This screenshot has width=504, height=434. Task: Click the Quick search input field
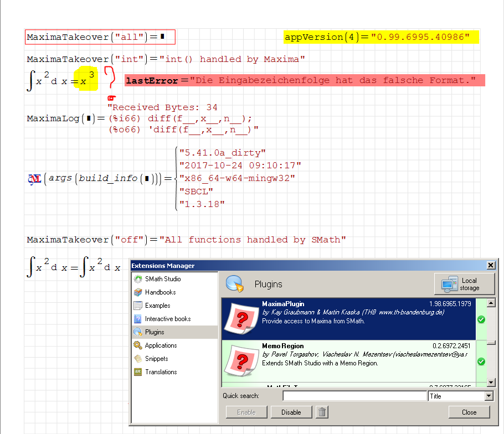coord(354,396)
